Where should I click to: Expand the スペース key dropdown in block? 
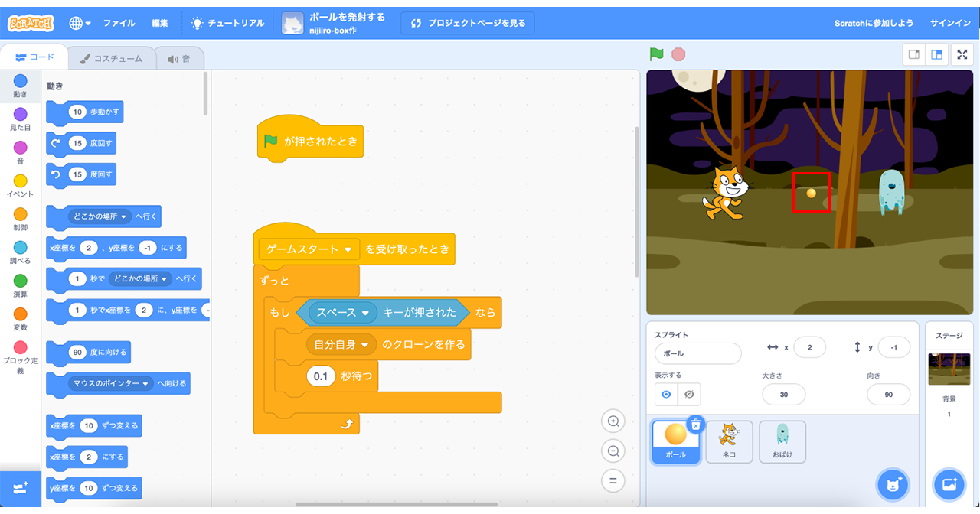click(x=365, y=312)
